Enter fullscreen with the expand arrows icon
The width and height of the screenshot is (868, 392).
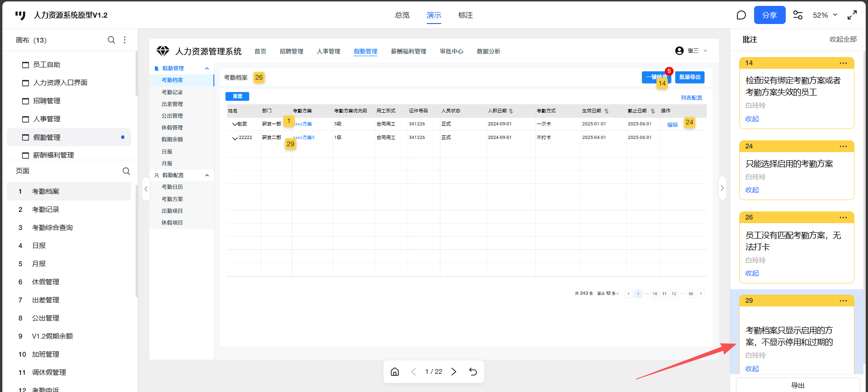tap(852, 15)
